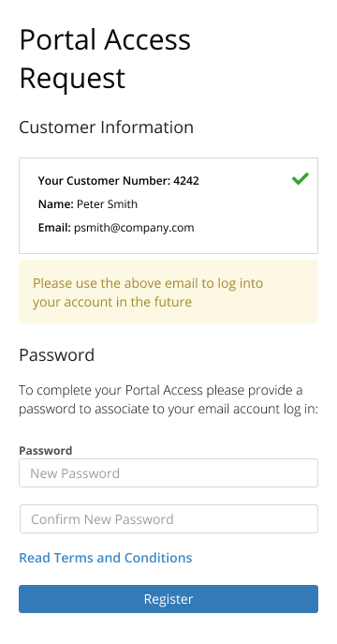This screenshot has width=337, height=644.
Task: Click the Customer Information heading
Action: [106, 127]
